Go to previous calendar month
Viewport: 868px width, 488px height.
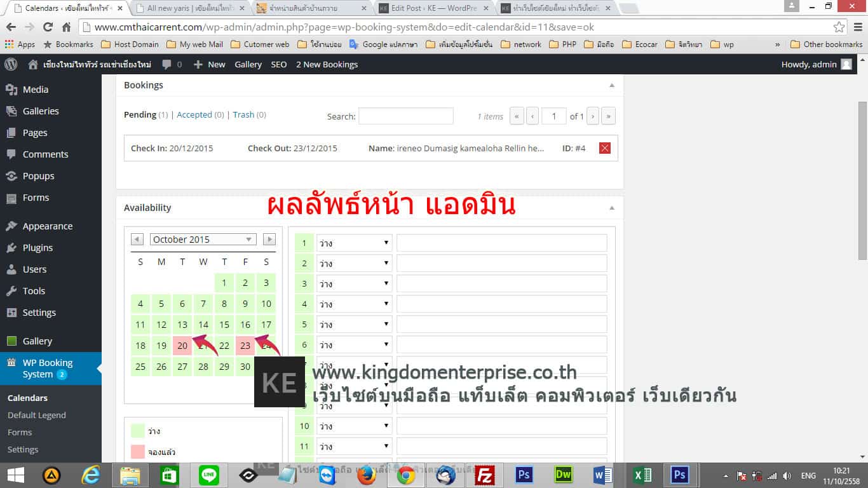(137, 240)
